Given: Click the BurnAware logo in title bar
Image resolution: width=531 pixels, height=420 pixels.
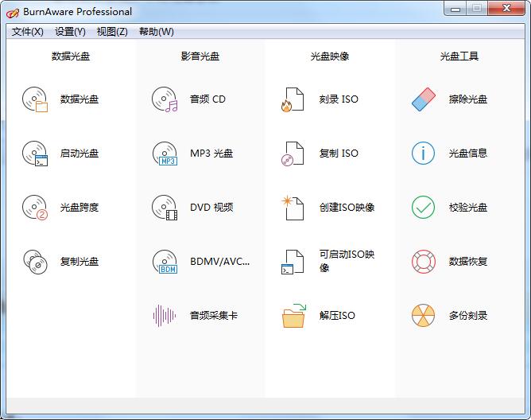Looking at the screenshot, I should point(13,13).
